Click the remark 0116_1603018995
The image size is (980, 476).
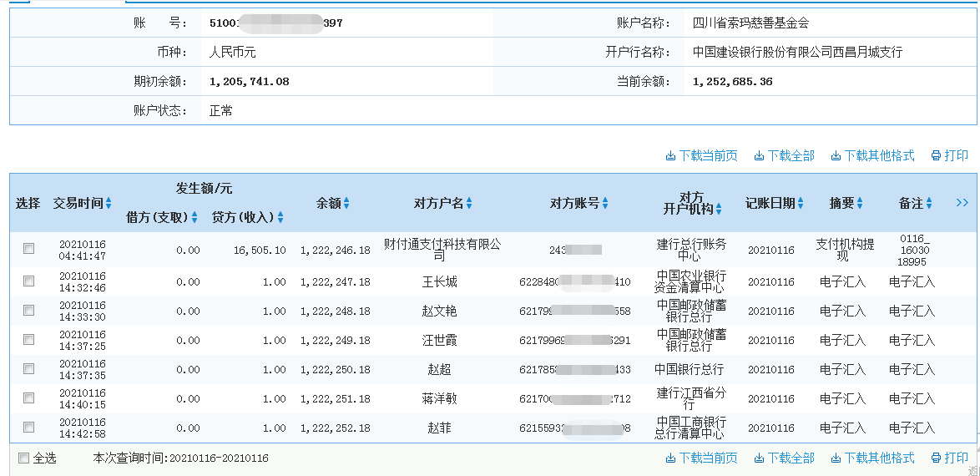point(914,250)
